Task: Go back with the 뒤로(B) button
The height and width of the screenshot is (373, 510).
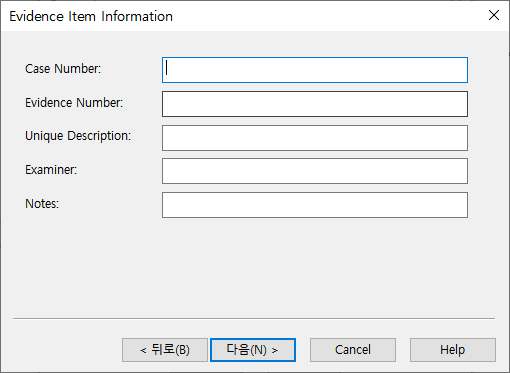Action: tap(165, 350)
